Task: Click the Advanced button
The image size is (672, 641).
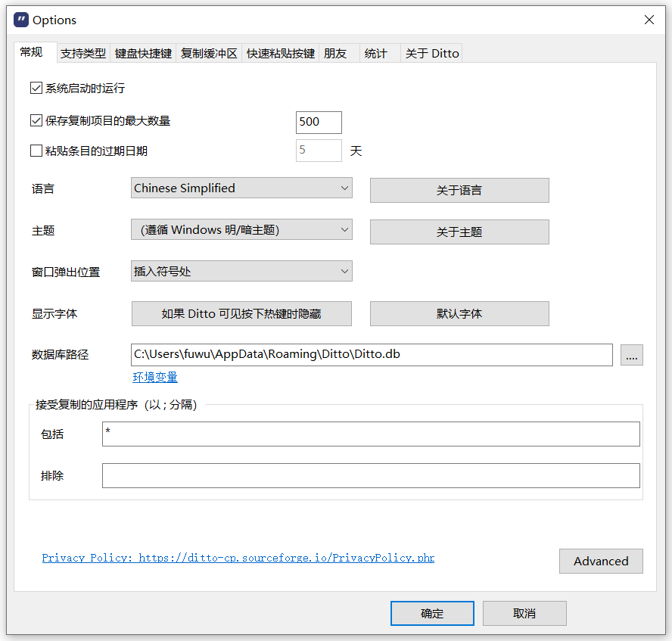Action: (x=601, y=561)
